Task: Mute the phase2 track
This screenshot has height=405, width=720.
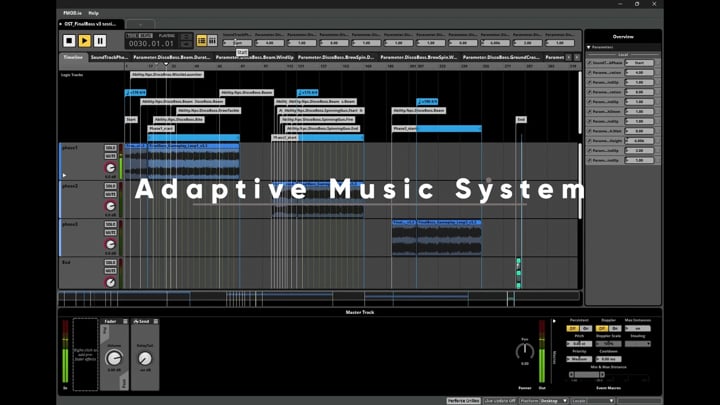Action: 110,193
